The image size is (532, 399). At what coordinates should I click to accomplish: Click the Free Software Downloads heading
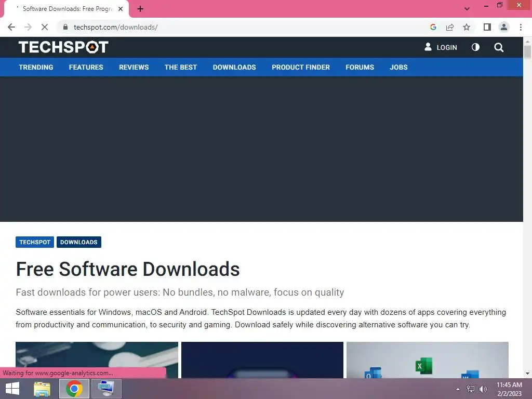tap(128, 269)
